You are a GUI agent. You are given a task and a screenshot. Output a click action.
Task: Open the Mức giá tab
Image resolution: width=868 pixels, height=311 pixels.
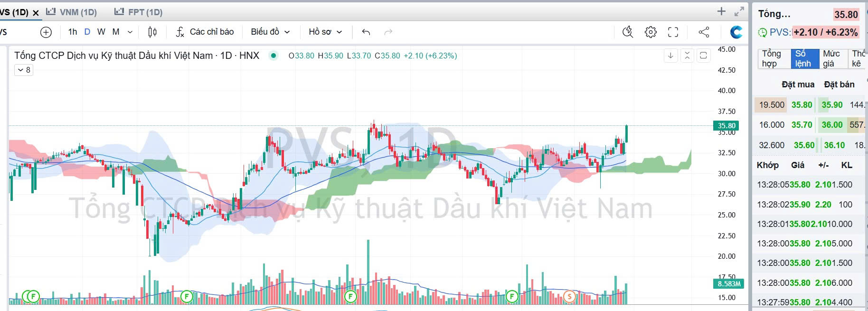click(x=833, y=58)
